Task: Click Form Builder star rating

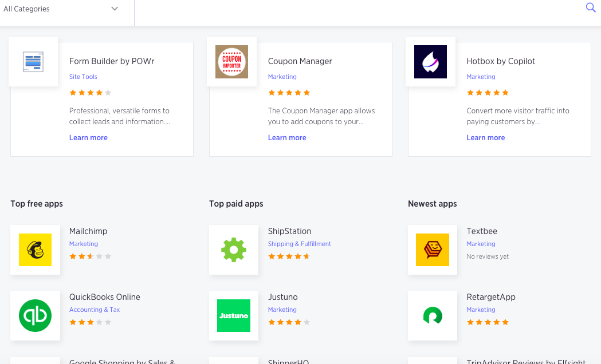Action: 90,93
